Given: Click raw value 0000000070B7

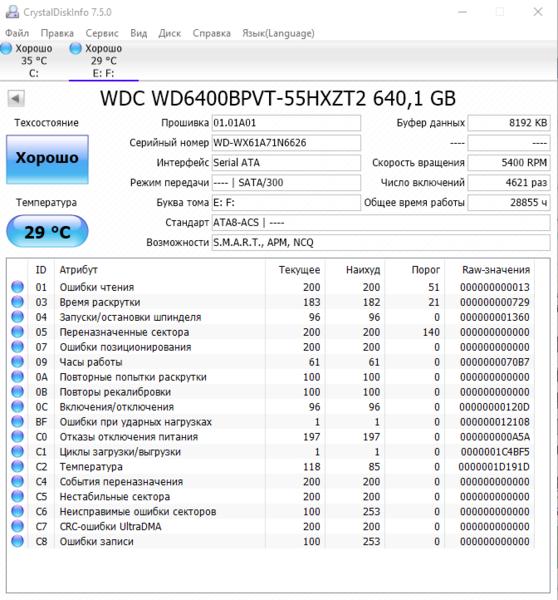Looking at the screenshot, I should pyautogui.click(x=494, y=362).
